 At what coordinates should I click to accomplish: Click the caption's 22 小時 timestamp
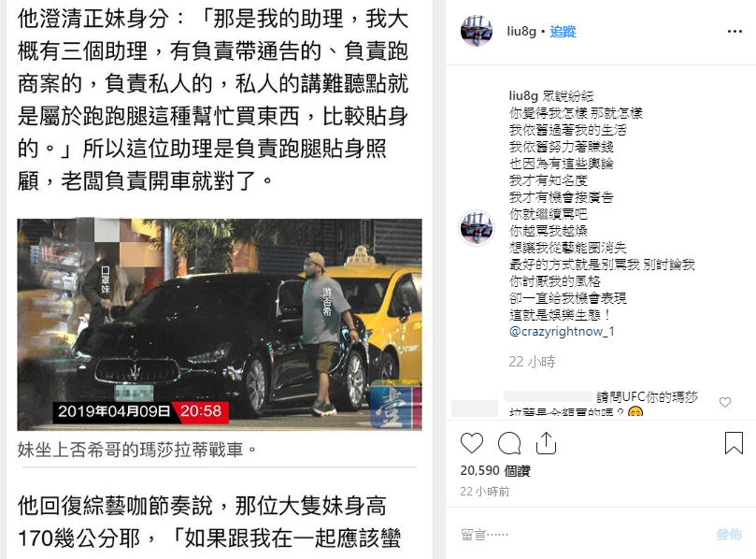point(533,362)
